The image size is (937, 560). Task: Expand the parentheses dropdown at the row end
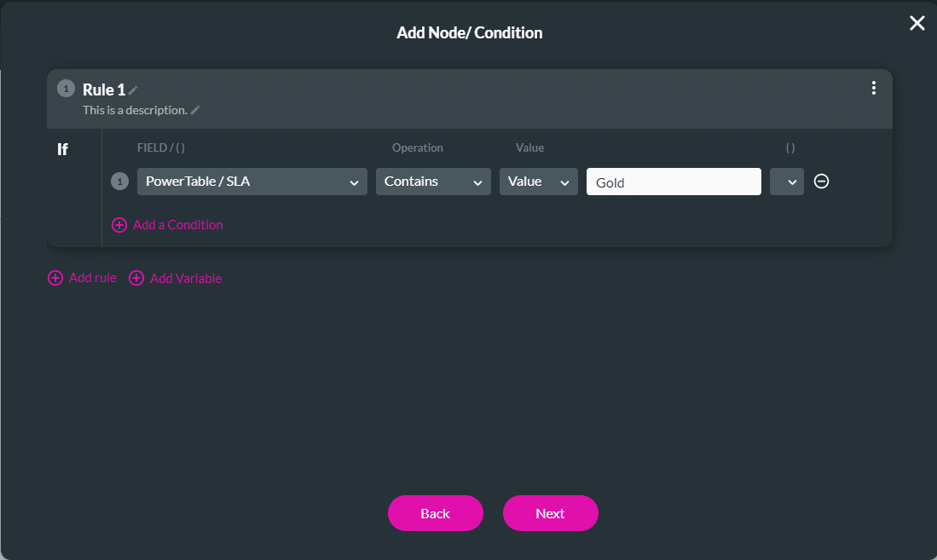click(786, 182)
